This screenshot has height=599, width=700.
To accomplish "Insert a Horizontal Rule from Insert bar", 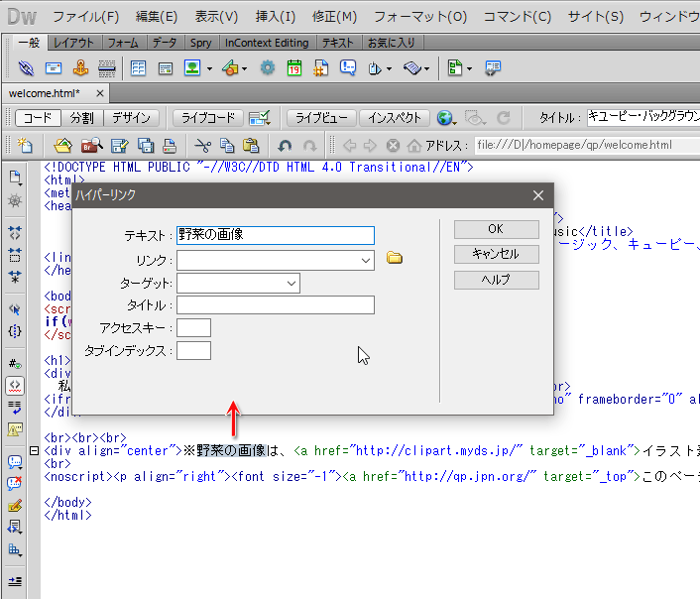I will pyautogui.click(x=107, y=68).
